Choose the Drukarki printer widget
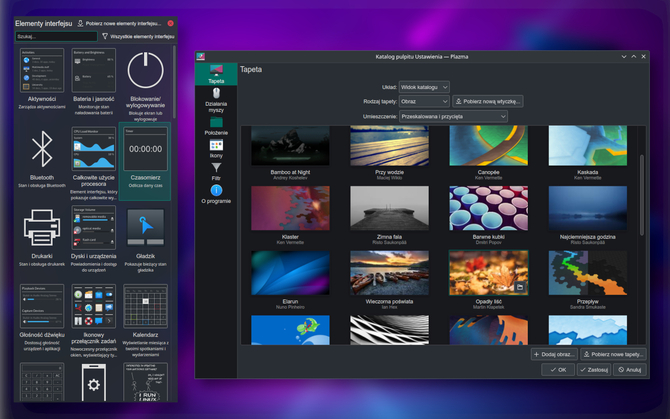This screenshot has height=419, width=670. coord(42,227)
